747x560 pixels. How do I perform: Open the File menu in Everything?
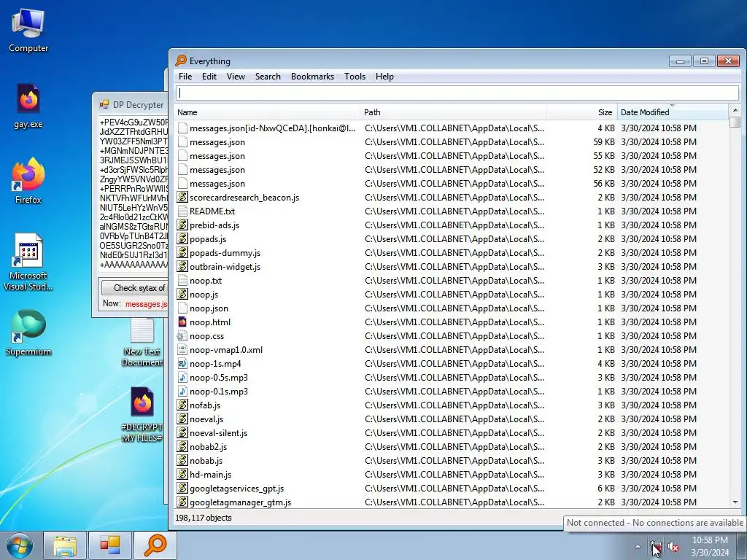185,76
